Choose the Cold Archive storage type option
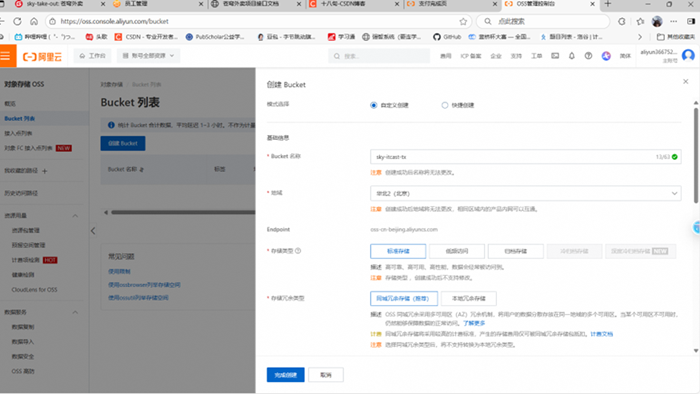This screenshot has width=700, height=394. click(x=574, y=251)
